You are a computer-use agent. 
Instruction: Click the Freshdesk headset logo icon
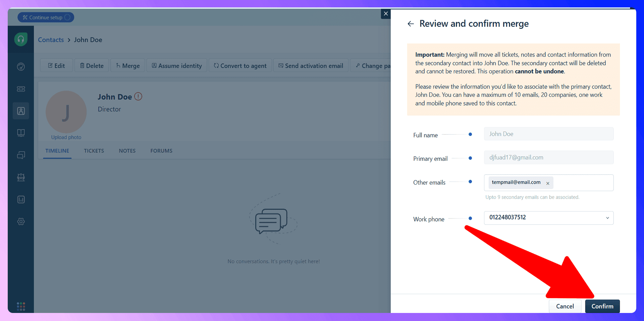(x=21, y=40)
